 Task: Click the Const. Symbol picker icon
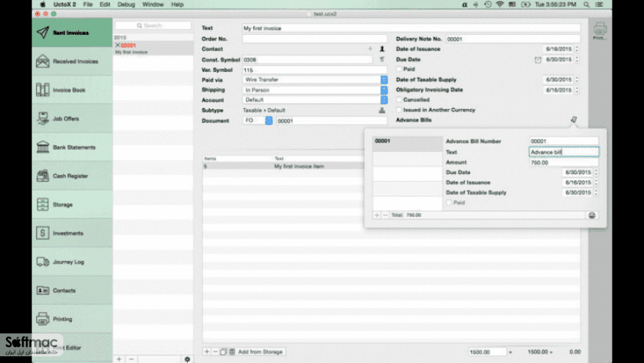pos(382,60)
